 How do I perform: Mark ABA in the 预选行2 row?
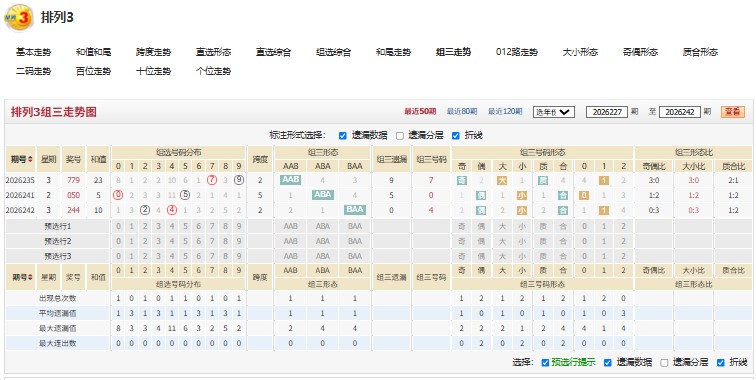[323, 241]
